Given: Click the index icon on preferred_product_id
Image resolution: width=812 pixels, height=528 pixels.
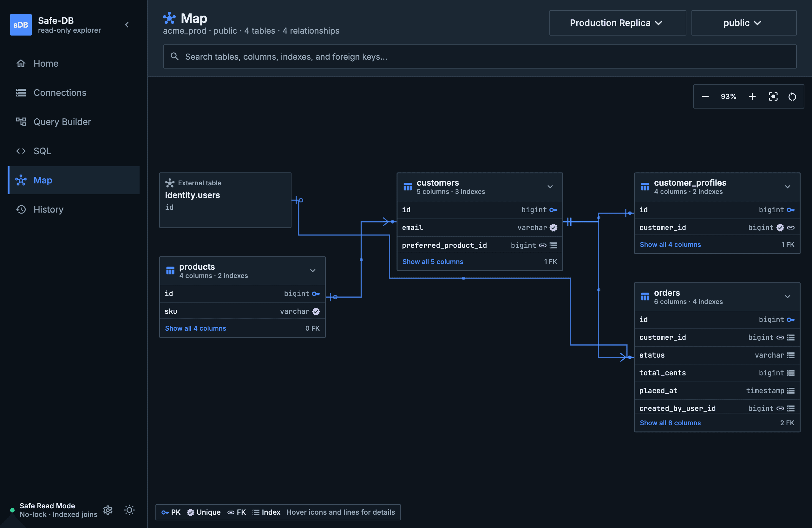Looking at the screenshot, I should (553, 245).
